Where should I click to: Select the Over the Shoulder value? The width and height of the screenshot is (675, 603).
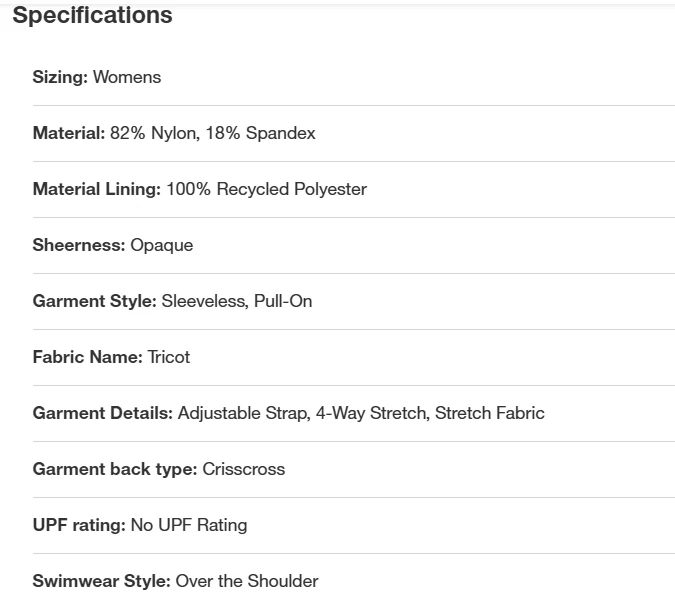[x=247, y=581]
